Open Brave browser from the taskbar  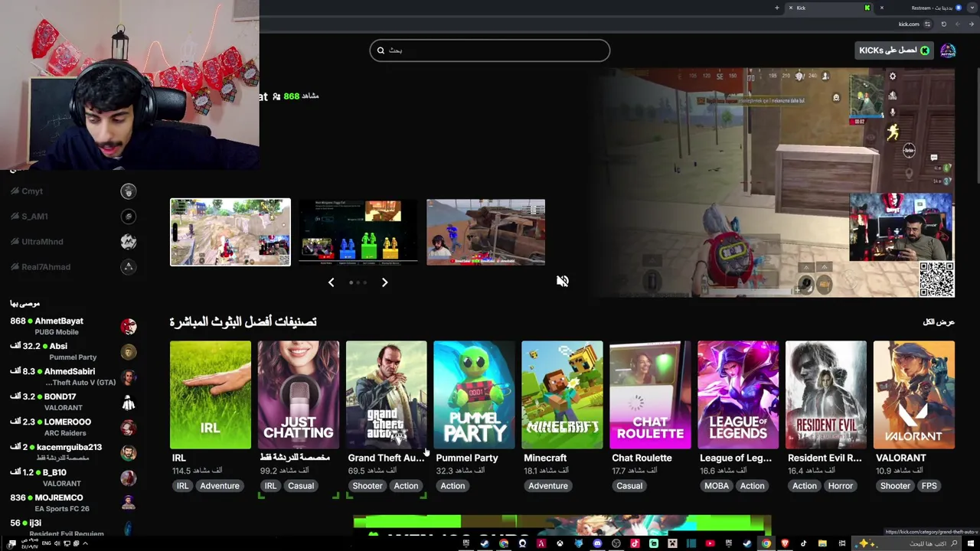click(x=784, y=543)
